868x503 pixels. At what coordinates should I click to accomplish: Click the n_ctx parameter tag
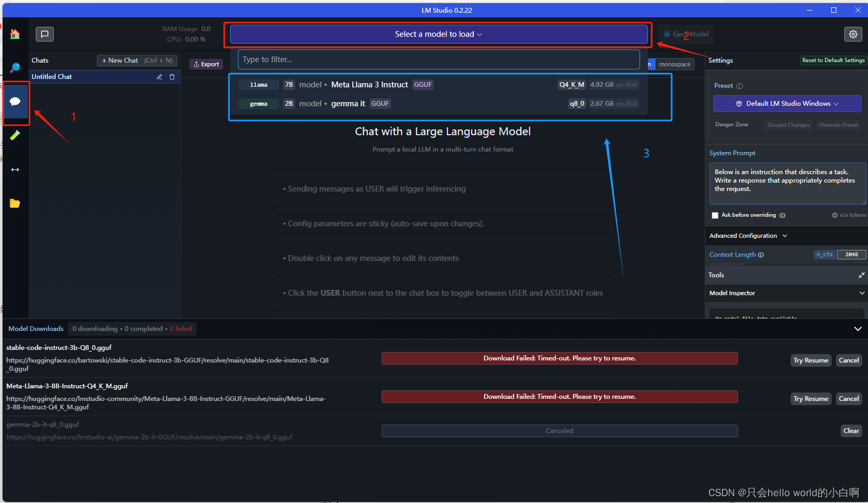(x=824, y=255)
